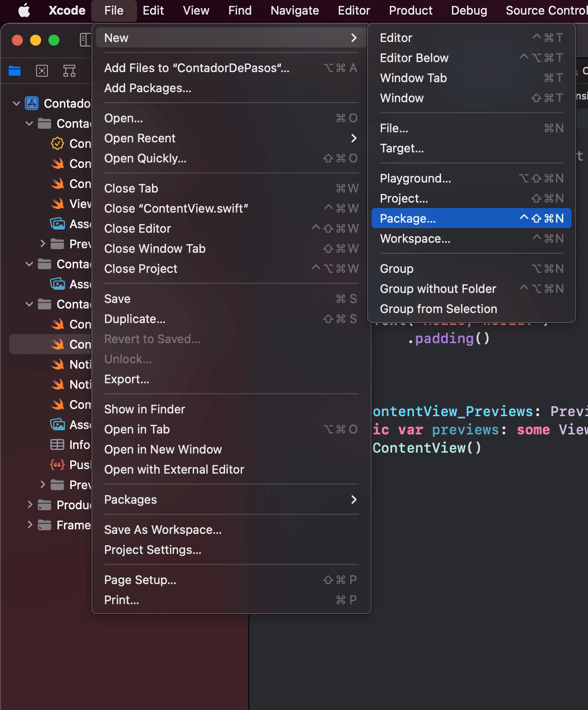Viewport: 588px width, 710px height.
Task: Click Save in the File menu
Action: [231, 299]
